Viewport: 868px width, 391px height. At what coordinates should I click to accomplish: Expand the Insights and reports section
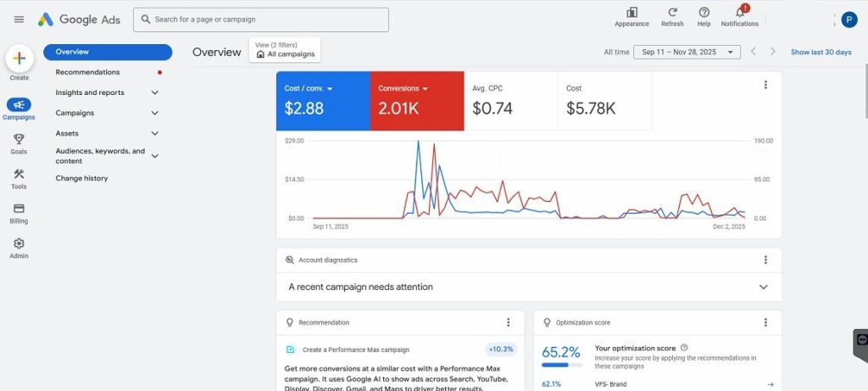tap(154, 92)
